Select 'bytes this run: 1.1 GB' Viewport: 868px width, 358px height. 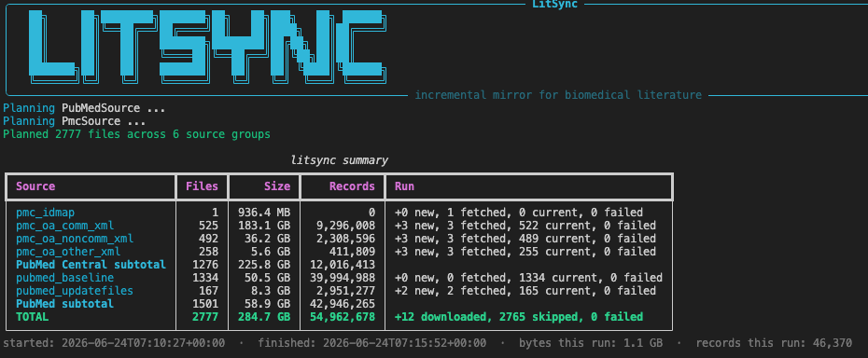pyautogui.click(x=591, y=343)
